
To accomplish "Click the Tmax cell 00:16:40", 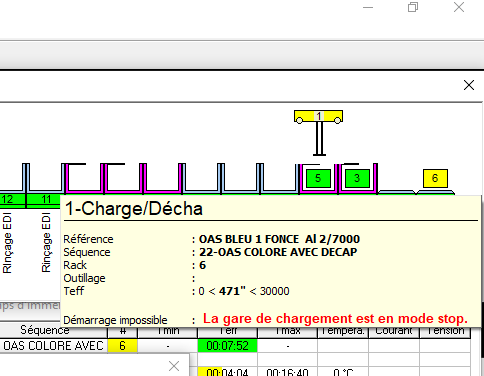I will click(x=287, y=371).
